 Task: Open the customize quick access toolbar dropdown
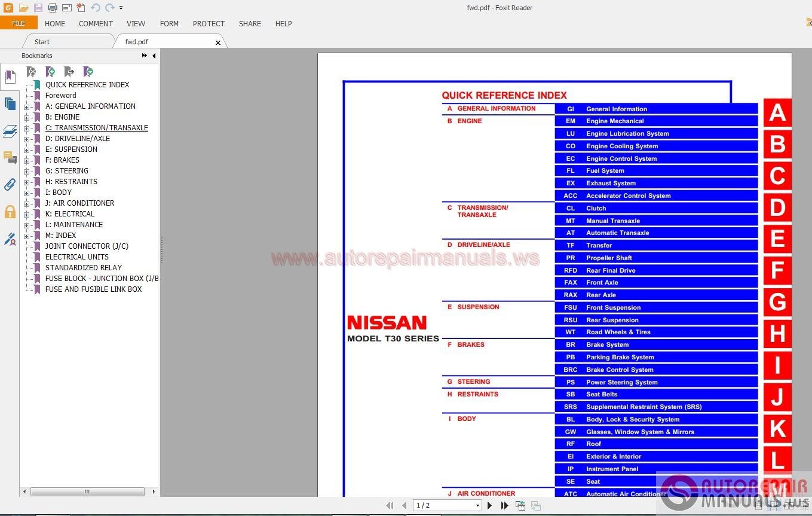pyautogui.click(x=121, y=8)
